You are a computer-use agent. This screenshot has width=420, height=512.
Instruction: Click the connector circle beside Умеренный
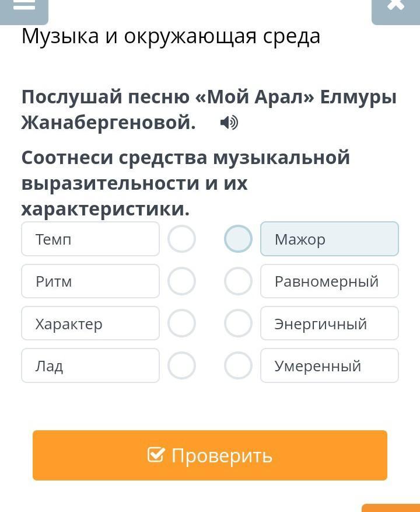(238, 365)
